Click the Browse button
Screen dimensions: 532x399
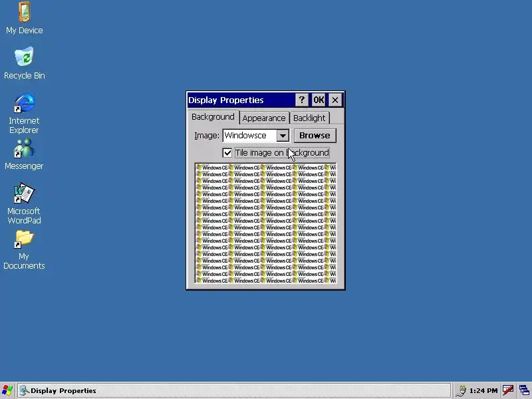click(x=315, y=136)
